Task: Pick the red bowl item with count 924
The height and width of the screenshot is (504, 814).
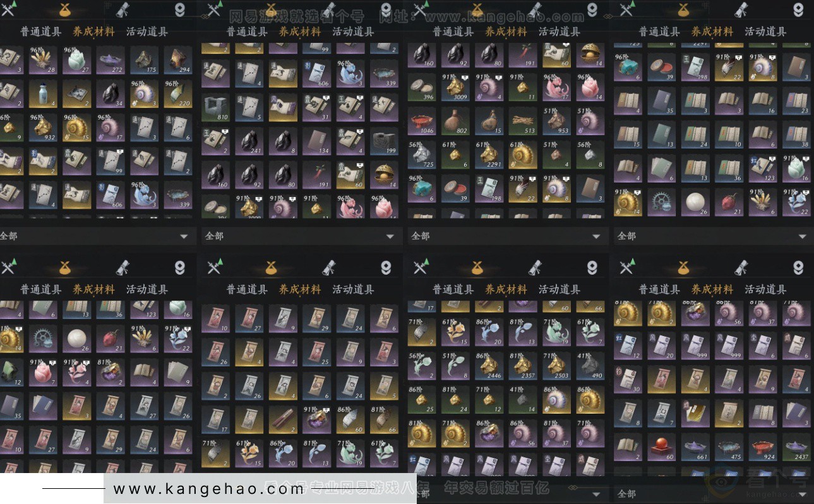Action: tap(762, 447)
